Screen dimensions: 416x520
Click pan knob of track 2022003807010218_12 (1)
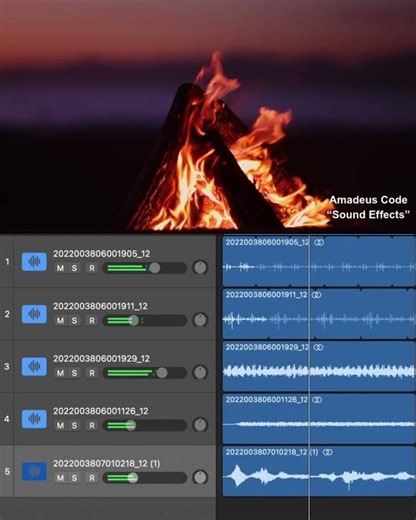pos(200,477)
